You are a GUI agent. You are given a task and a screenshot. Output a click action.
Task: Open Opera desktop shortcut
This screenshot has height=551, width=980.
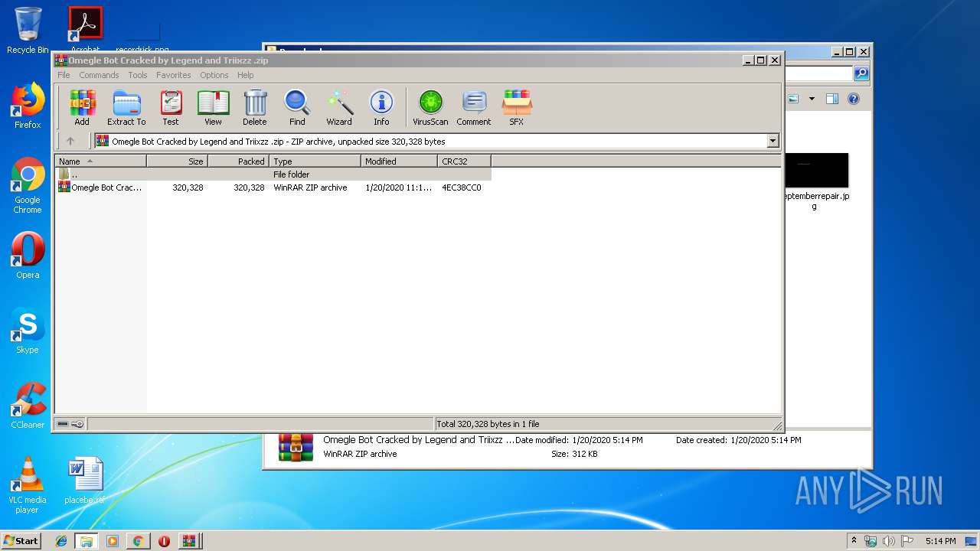(x=28, y=256)
